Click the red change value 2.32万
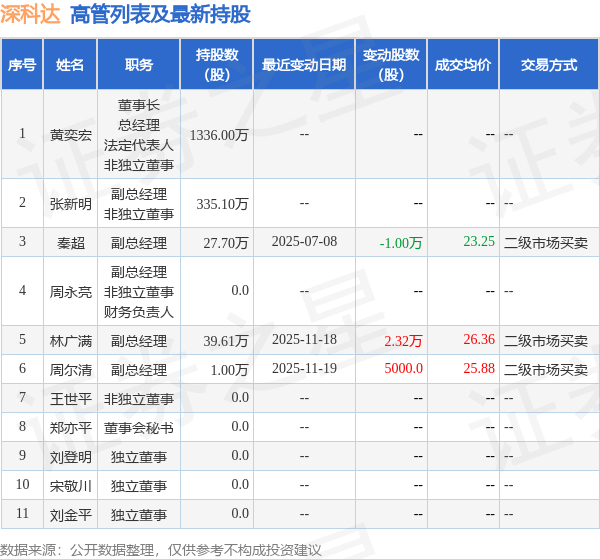The image size is (600, 559). (403, 341)
